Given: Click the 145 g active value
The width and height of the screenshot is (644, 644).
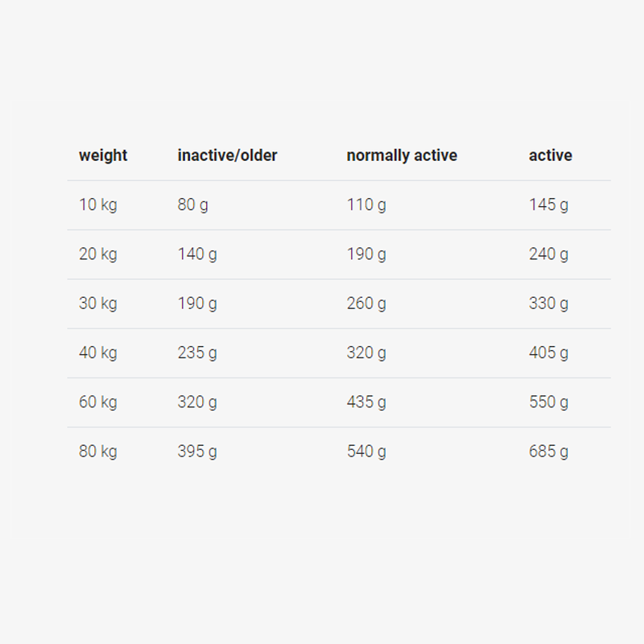Looking at the screenshot, I should pos(549,205).
